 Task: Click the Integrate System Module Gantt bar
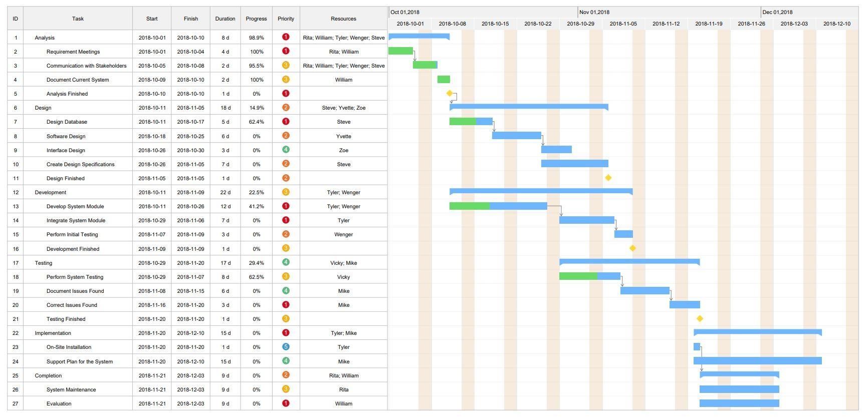point(587,220)
